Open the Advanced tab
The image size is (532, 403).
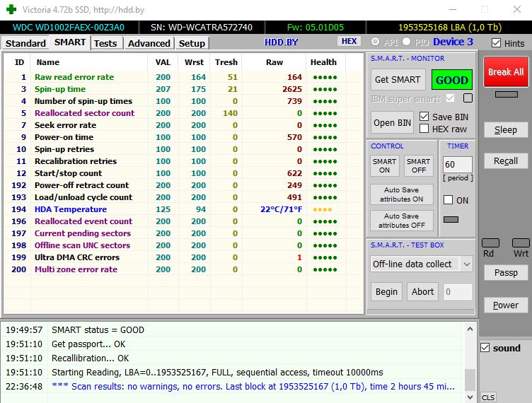click(149, 43)
